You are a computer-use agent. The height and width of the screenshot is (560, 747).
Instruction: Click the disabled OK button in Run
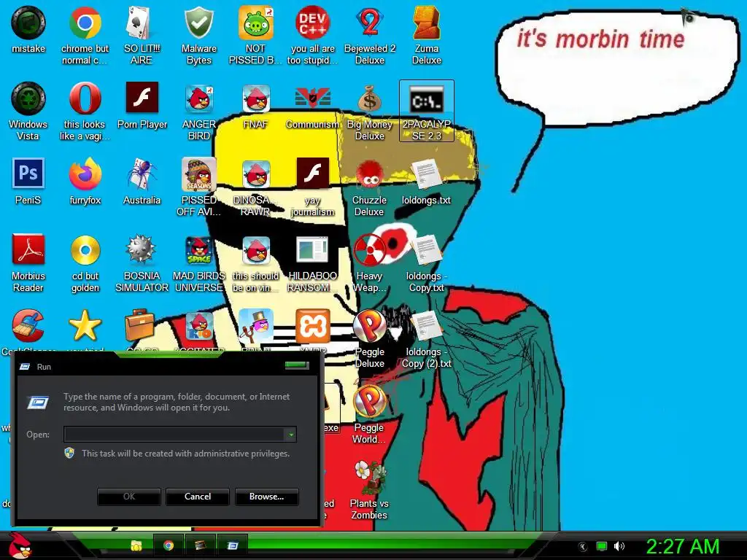(129, 496)
